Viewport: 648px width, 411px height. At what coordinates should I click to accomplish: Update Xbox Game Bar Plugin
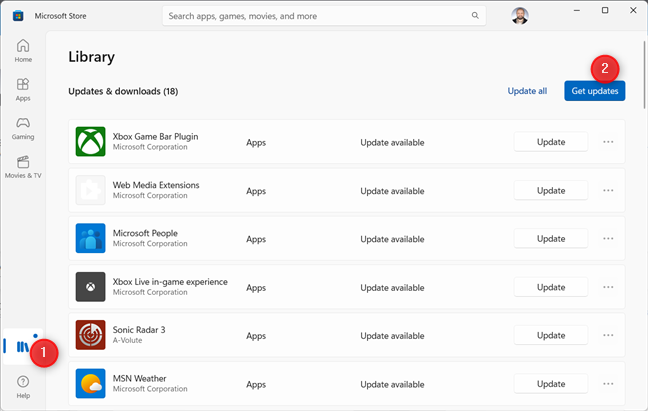pos(551,142)
